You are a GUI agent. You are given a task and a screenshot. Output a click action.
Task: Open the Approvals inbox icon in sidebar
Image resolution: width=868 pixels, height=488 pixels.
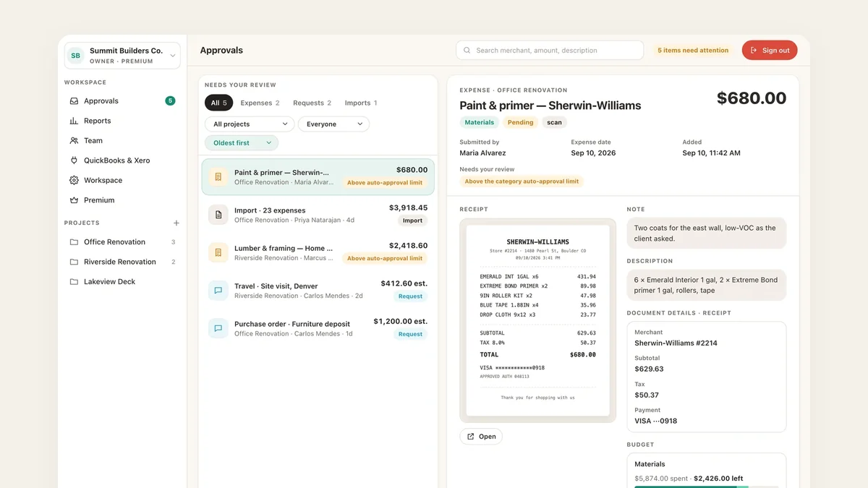pos(74,101)
